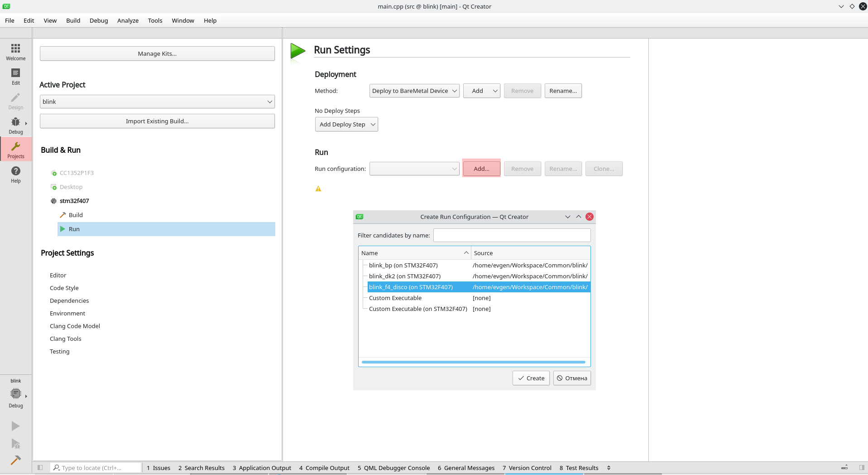Open Application Output pane

[x=262, y=468]
